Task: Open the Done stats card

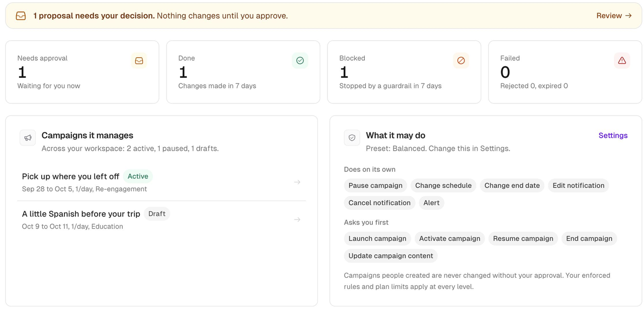Action: 243,72
